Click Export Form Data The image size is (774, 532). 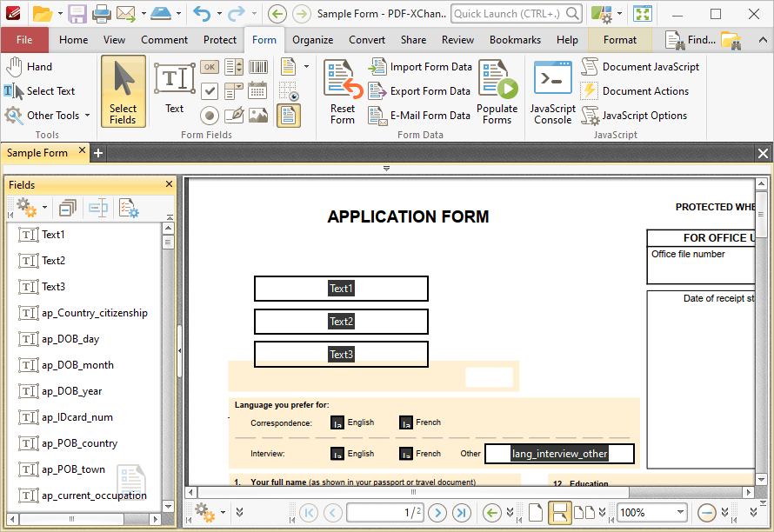coord(419,90)
